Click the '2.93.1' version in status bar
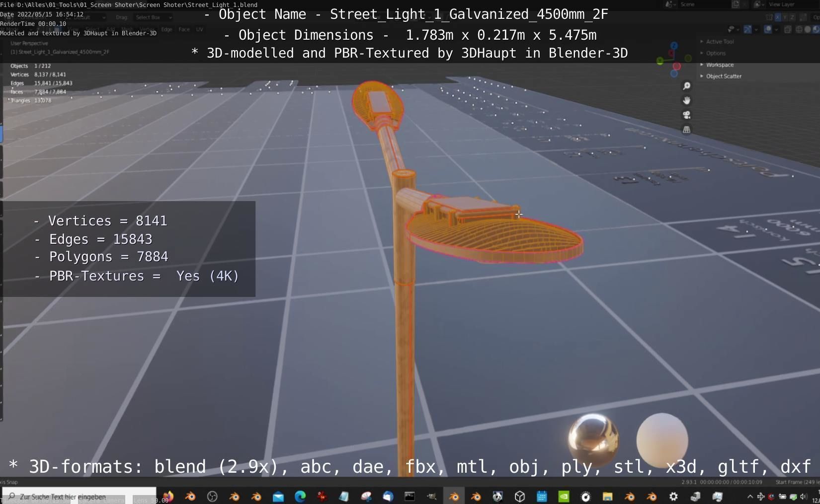820x504 pixels. tap(689, 482)
